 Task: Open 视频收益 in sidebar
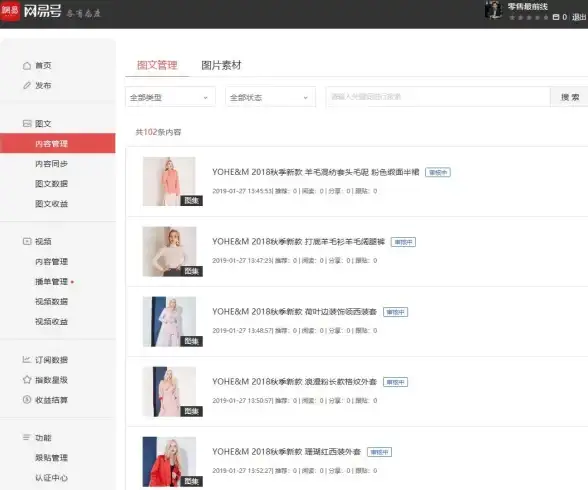[51, 322]
